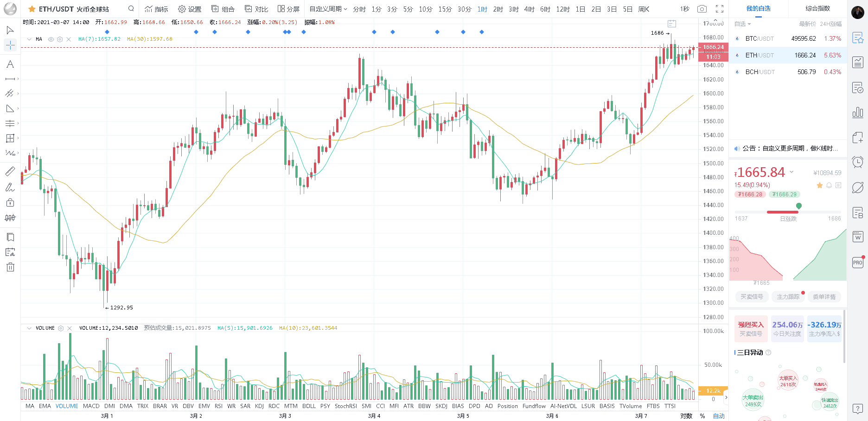
Task: Switch to 我的自选 tab
Action: point(758,8)
